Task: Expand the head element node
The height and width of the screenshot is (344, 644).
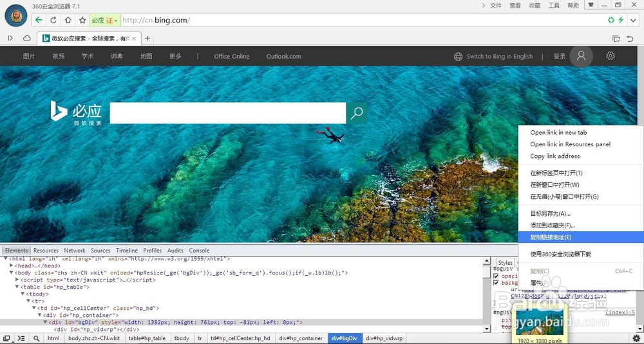Action: (12, 266)
